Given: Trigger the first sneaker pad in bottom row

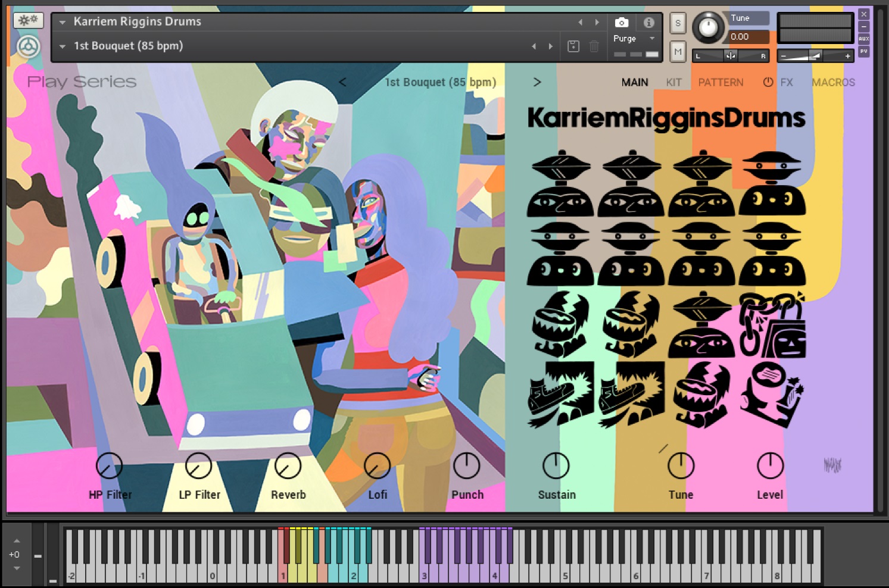Looking at the screenshot, I should 560,395.
